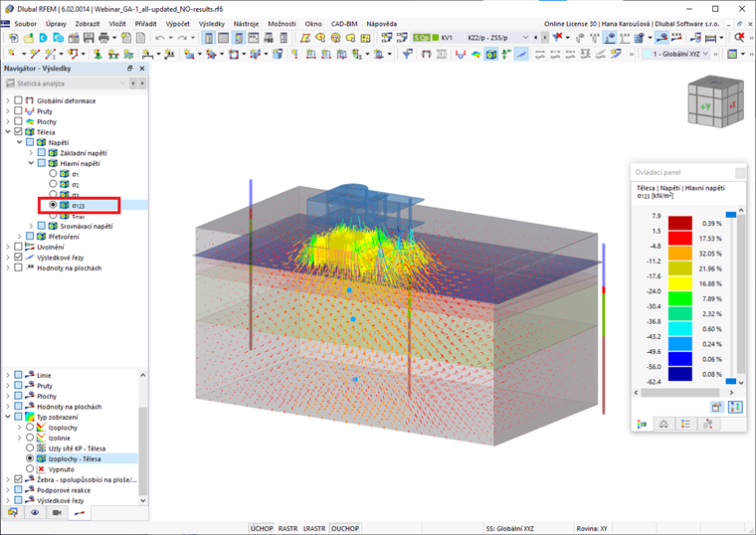
Task: Select Uzly sítě KP - Tělesa radio button
Action: click(x=30, y=448)
